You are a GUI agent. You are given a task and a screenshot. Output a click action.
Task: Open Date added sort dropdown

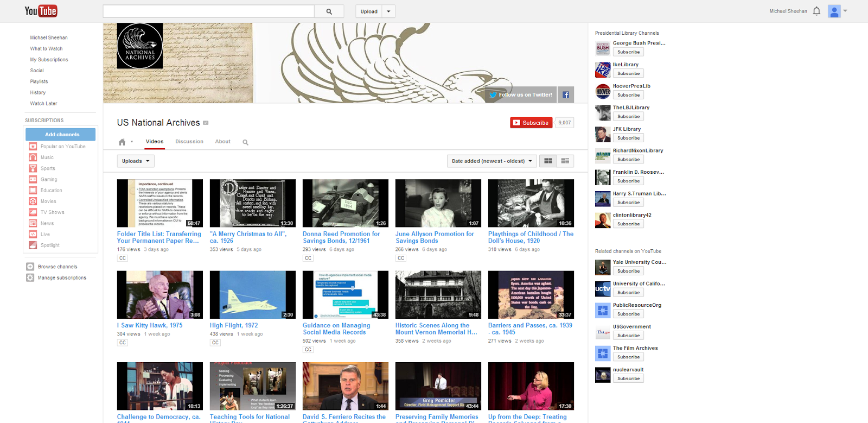coord(492,161)
